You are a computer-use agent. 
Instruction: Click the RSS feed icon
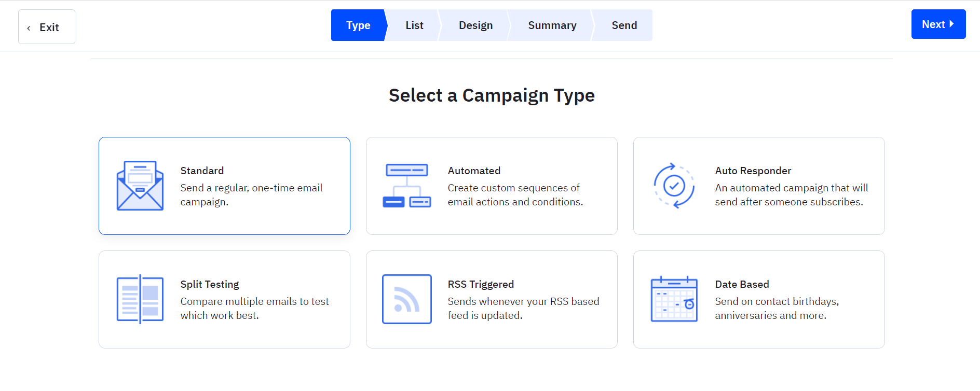click(407, 299)
